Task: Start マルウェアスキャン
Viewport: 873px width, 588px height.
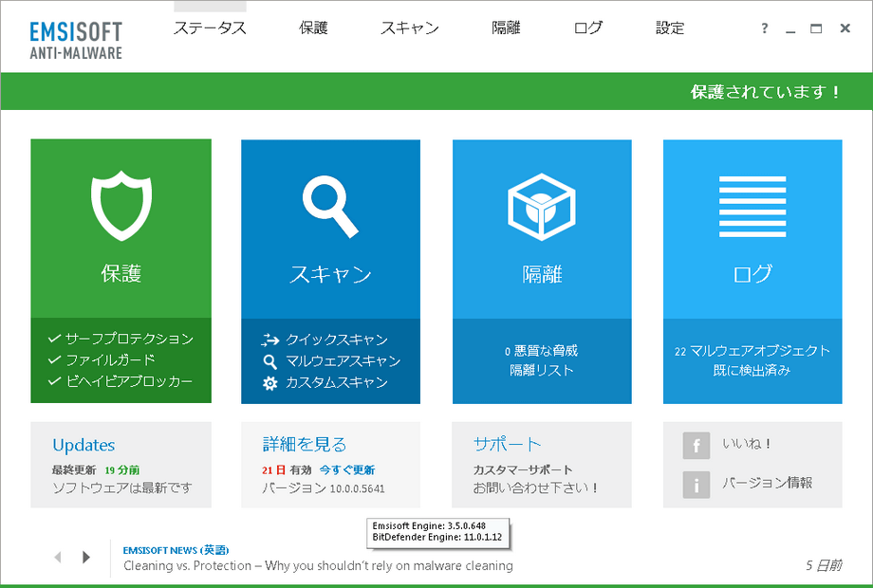Action: 343,361
